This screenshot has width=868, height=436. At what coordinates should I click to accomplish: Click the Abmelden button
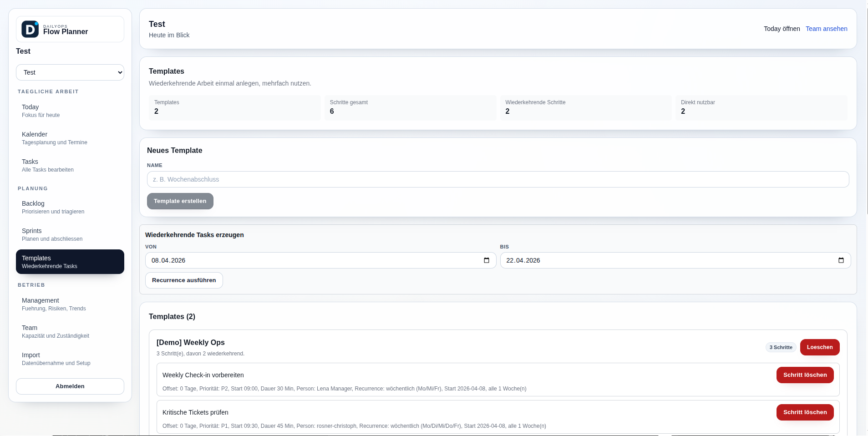(70, 386)
